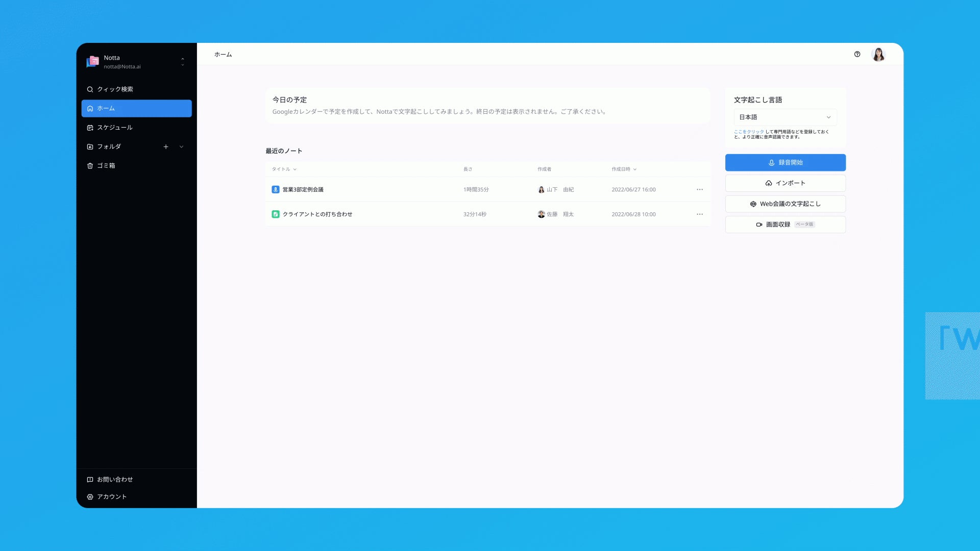Open the 日本語 language dropdown

(x=785, y=117)
